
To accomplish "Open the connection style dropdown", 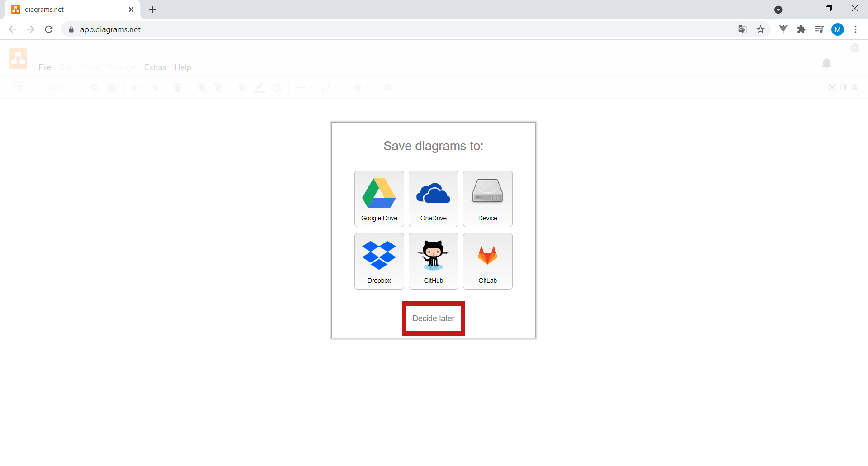I will click(304, 88).
